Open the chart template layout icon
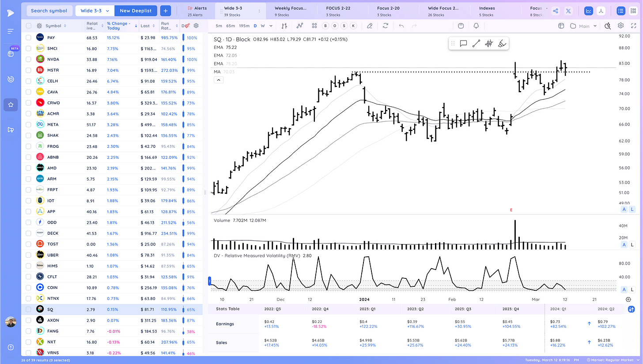 (x=561, y=26)
